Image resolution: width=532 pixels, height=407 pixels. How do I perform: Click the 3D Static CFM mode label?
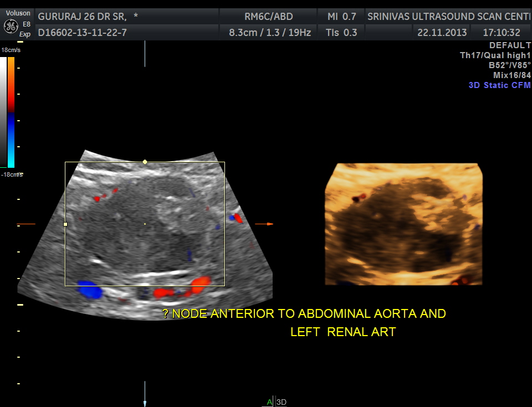(x=499, y=85)
